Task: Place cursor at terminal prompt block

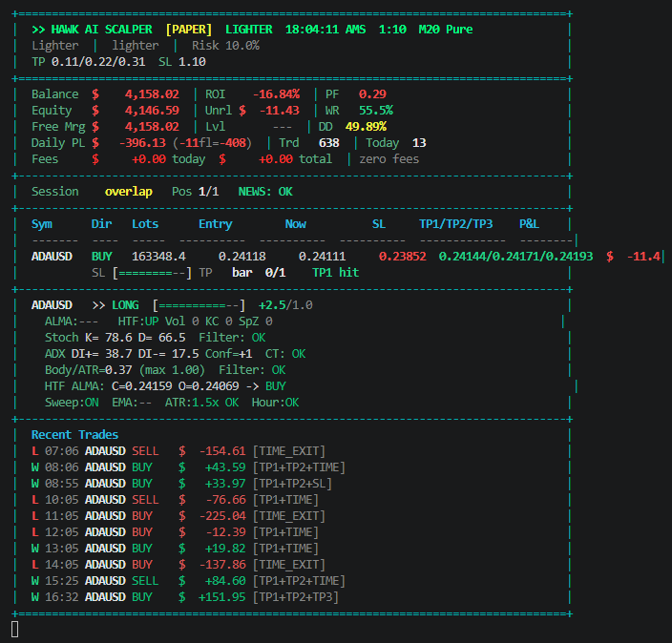Action: (14, 630)
